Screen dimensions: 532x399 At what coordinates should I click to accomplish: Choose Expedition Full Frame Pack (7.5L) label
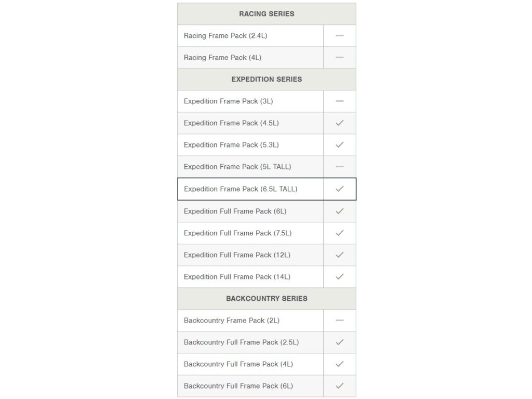pos(237,233)
